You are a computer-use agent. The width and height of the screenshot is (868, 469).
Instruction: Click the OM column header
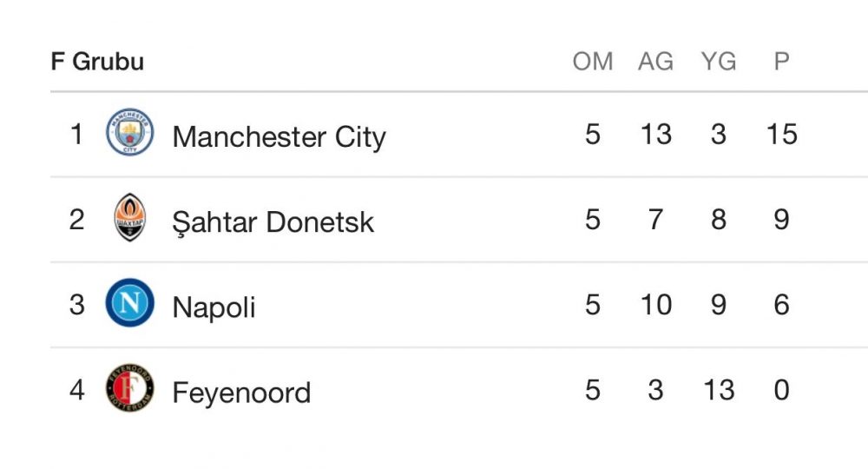tap(593, 62)
